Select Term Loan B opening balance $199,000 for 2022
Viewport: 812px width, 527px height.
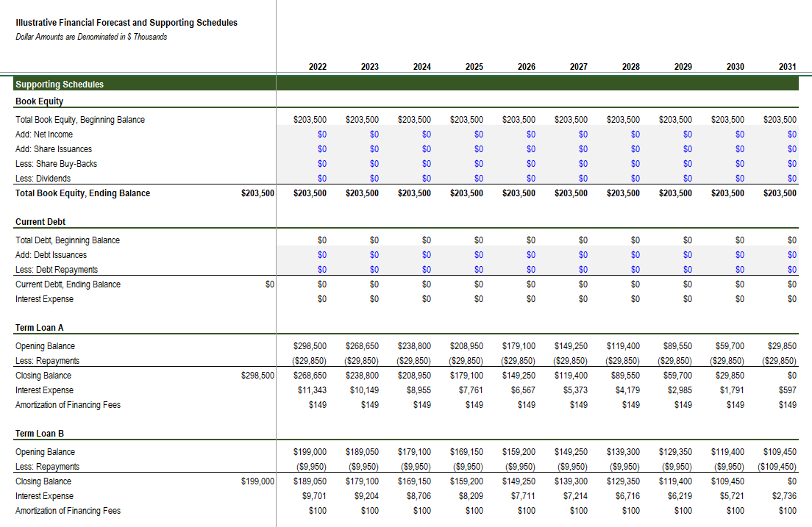310,453
